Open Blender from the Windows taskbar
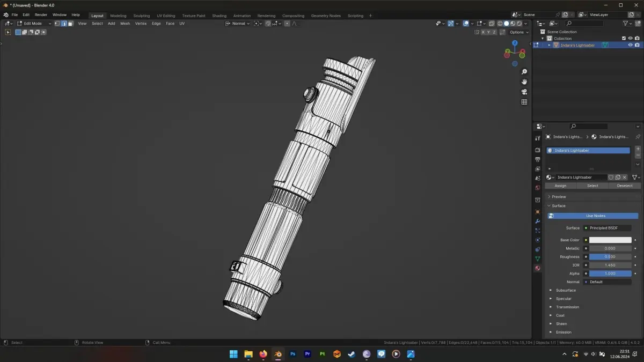Image resolution: width=644 pixels, height=362 pixels. click(277, 354)
